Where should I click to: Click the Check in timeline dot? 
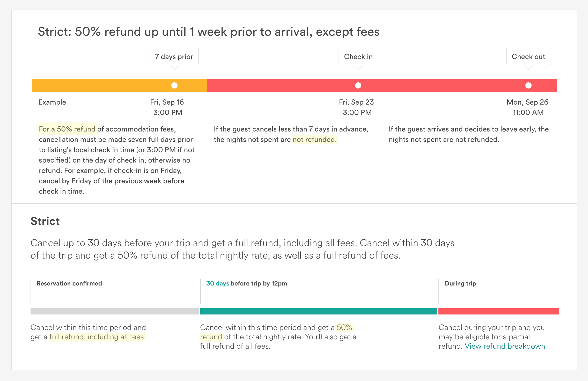tap(358, 85)
